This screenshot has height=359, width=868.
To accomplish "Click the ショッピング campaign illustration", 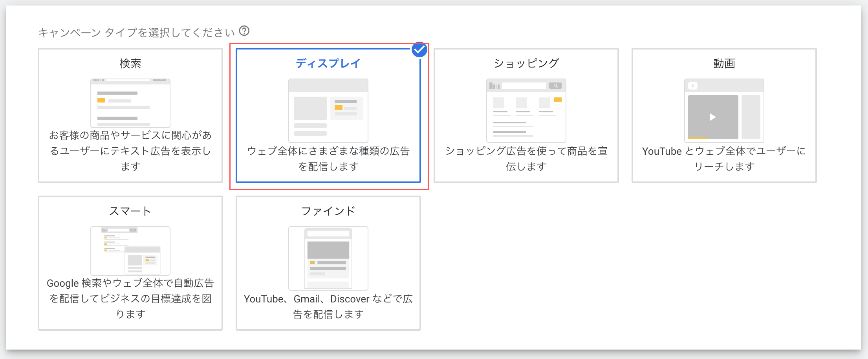I will pyautogui.click(x=526, y=110).
